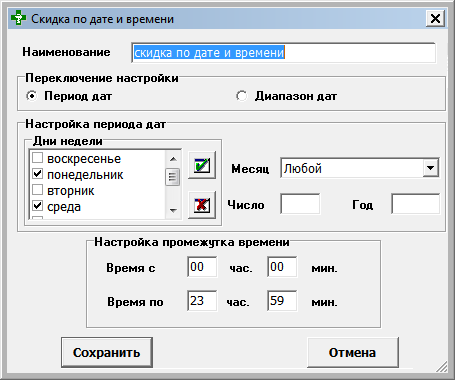
Task: Click the weekday list scroll-up arrow
Action: (173, 159)
